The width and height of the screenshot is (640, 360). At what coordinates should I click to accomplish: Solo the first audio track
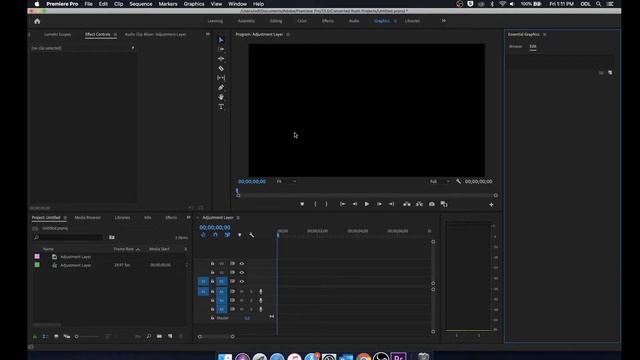point(251,291)
